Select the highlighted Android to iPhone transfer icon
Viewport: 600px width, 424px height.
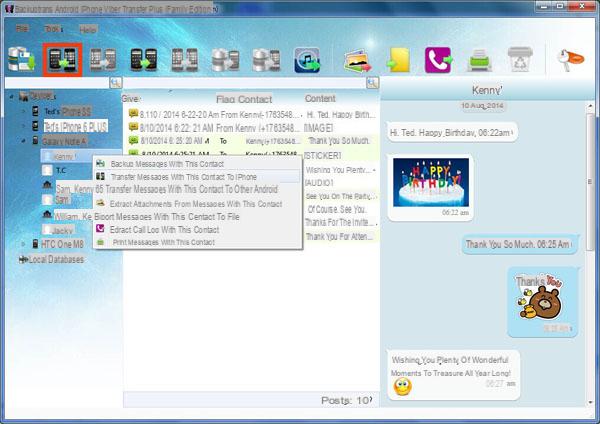[x=62, y=60]
